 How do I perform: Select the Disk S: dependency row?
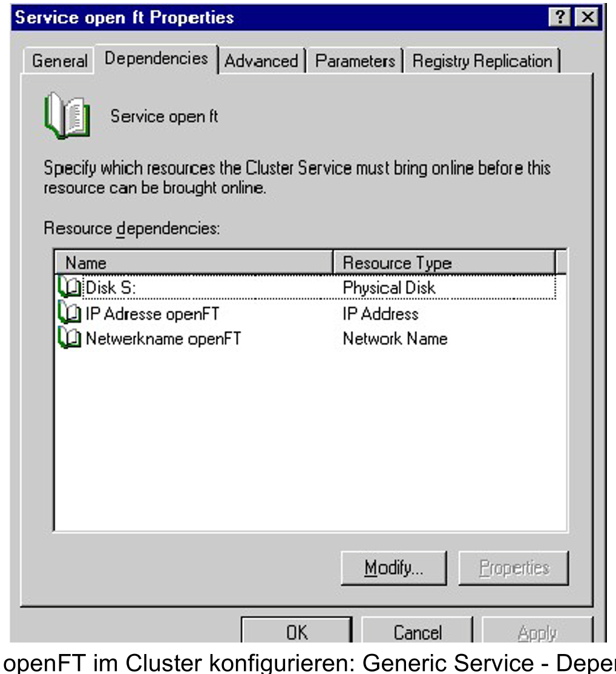click(111, 288)
